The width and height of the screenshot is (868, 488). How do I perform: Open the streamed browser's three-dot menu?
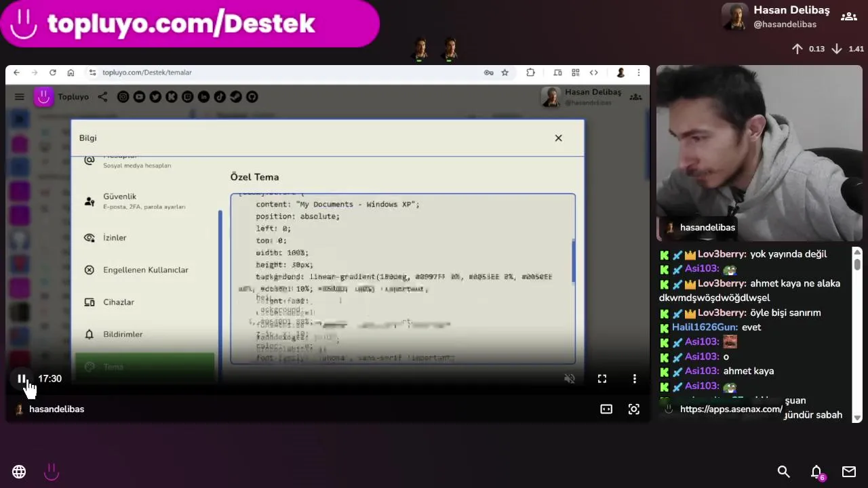pos(638,73)
